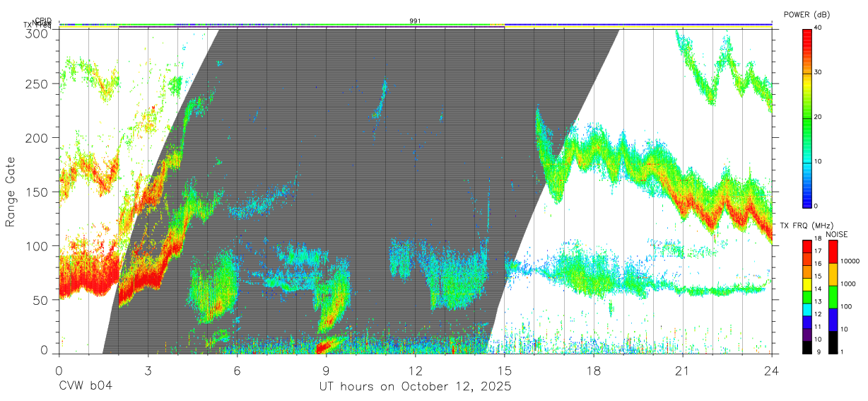
Task: Click the purple 10-11 MHz TX FRQ swatch
Action: (807, 333)
